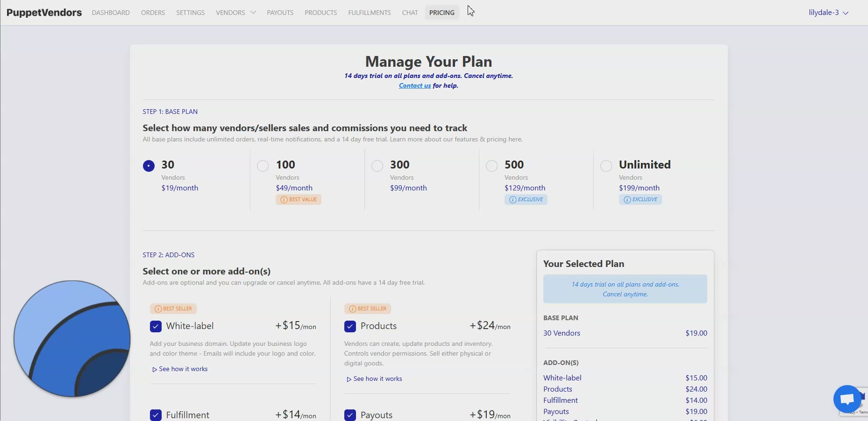This screenshot has height=421, width=868.
Task: Expand the lilydale-3 account dropdown
Action: tap(828, 13)
